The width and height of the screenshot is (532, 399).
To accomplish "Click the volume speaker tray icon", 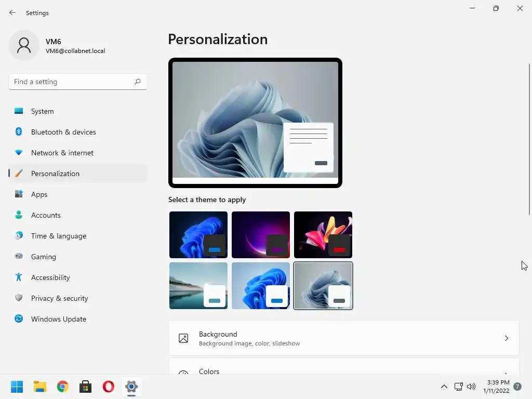I will click(471, 387).
